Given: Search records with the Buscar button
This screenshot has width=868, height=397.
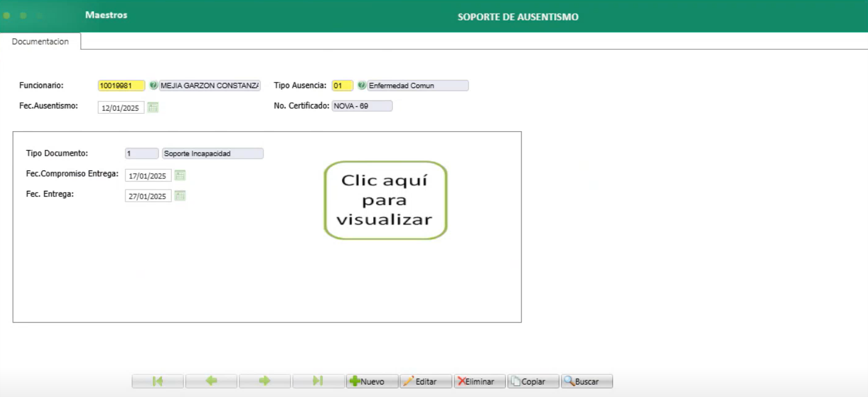Looking at the screenshot, I should (x=585, y=381).
